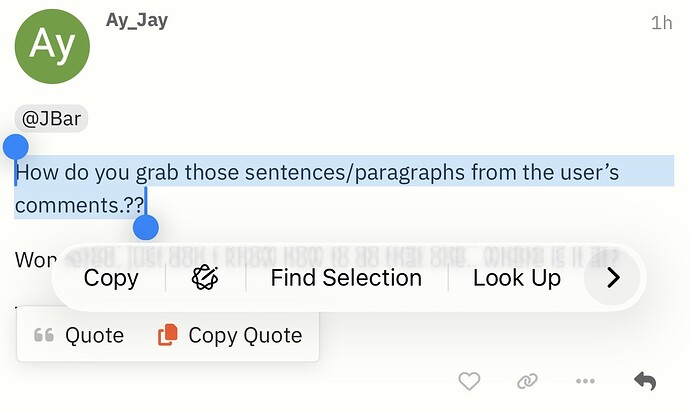Click the top selection start handle
This screenshot has width=690, height=413.
click(x=16, y=148)
